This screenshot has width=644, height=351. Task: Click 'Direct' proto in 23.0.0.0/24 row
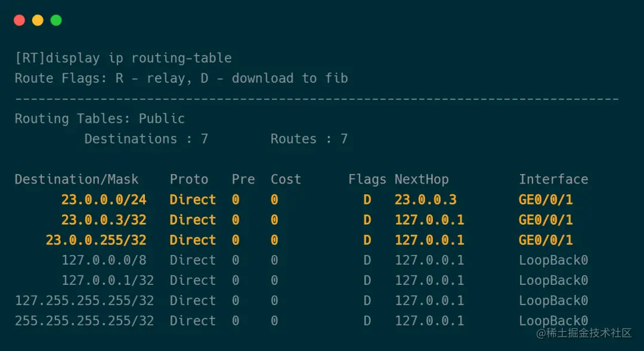point(193,200)
